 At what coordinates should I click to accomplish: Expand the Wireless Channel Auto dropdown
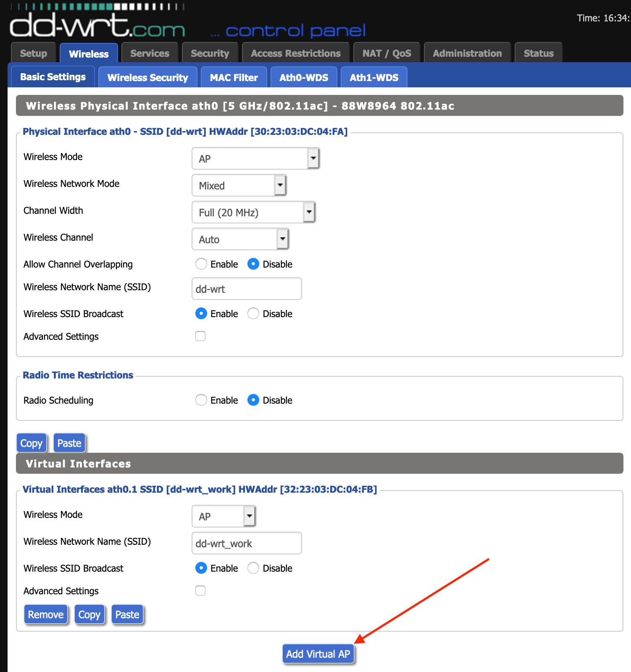tap(240, 239)
